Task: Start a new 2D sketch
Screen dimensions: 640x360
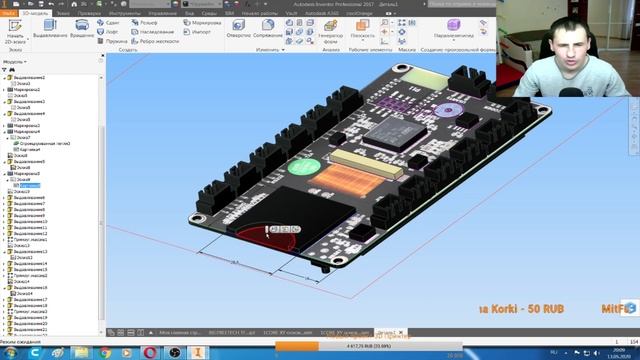Action: point(15,32)
